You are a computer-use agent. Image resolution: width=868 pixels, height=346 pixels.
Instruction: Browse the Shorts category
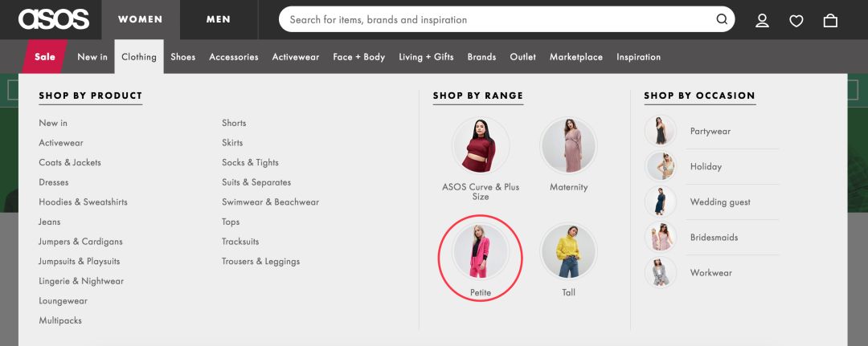[234, 123]
